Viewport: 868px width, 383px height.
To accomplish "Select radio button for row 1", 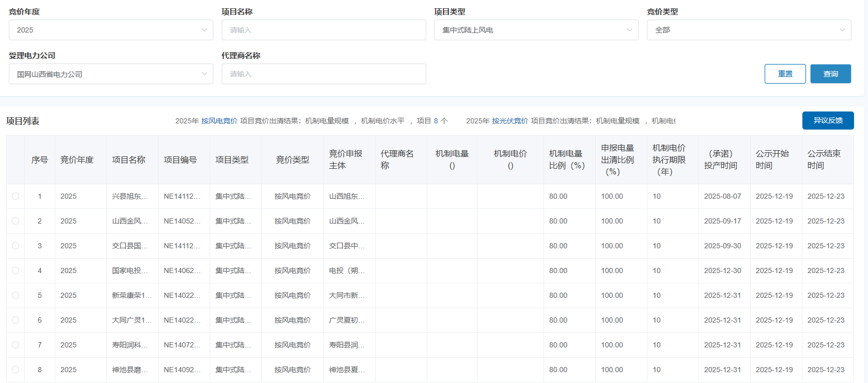I will 16,196.
